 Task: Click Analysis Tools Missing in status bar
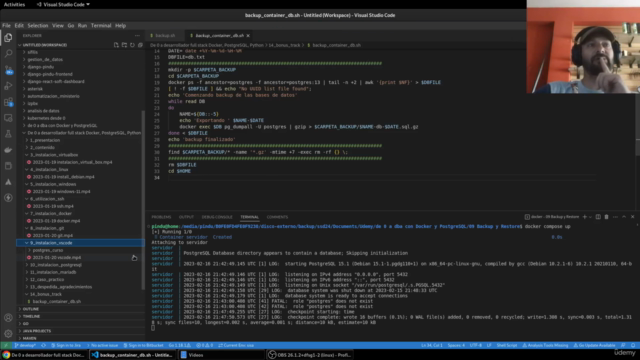(545, 345)
